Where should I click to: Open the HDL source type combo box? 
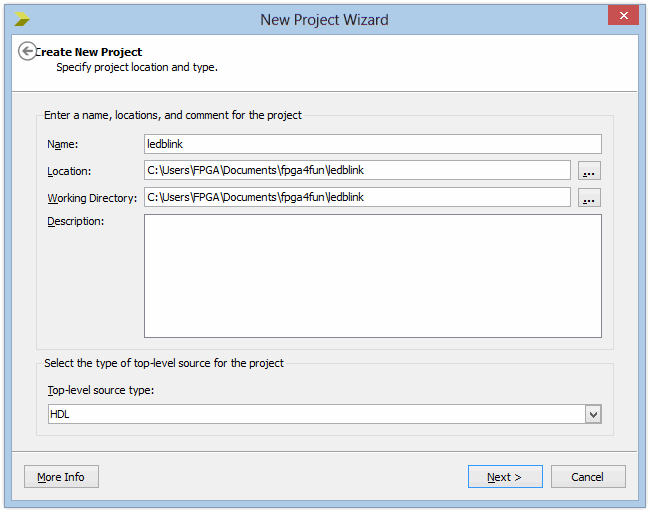325,414
